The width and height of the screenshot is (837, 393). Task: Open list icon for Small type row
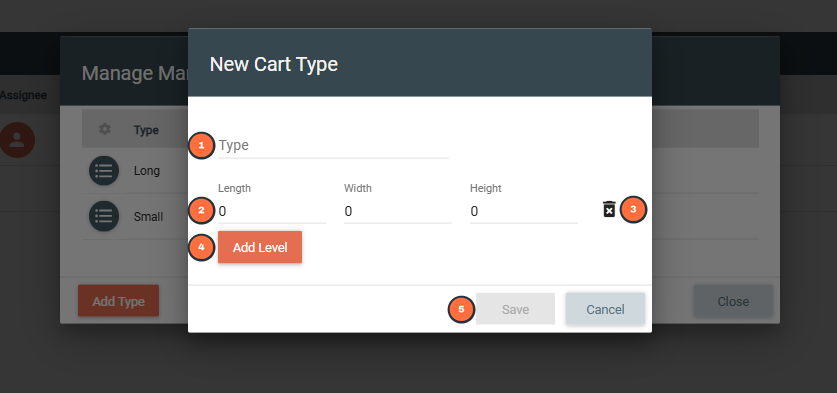(x=104, y=216)
